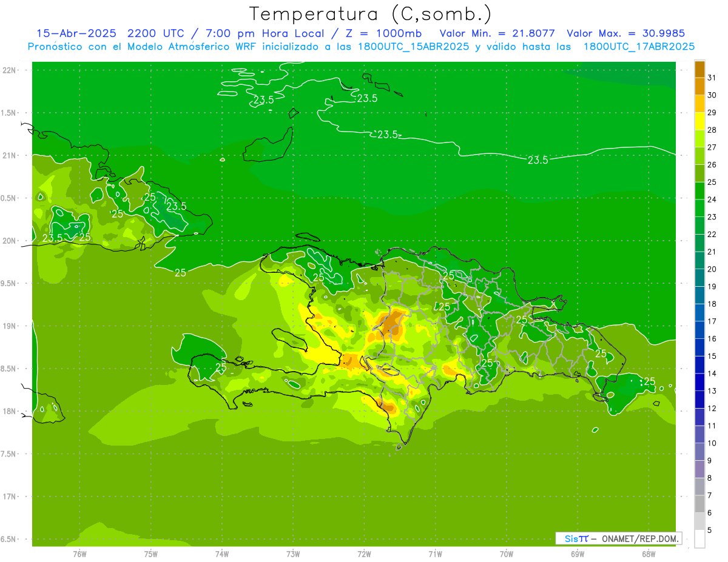Pick the dark orange top swatch of color scale
The height and width of the screenshot is (562, 728).
coord(699,69)
